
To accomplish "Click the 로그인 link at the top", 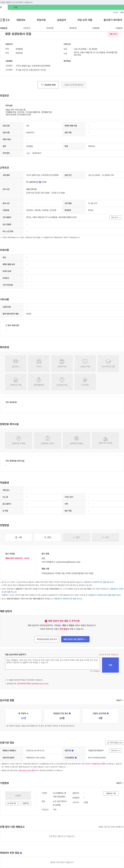I will pos(116,12).
